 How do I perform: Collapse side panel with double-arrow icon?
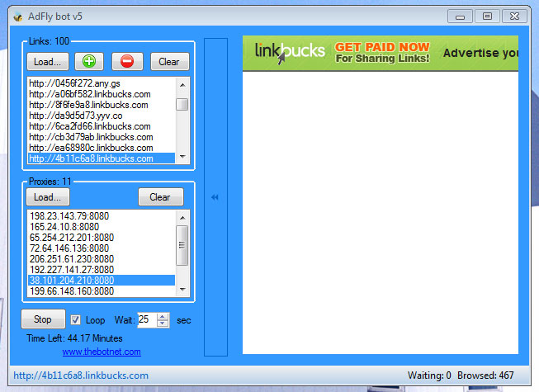tap(215, 197)
